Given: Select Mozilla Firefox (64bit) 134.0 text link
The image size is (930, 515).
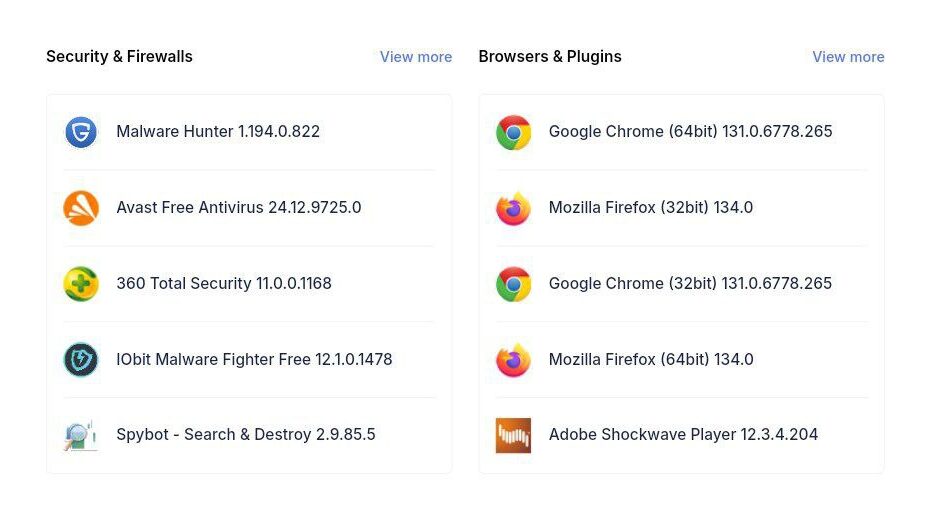Looking at the screenshot, I should click(651, 359).
